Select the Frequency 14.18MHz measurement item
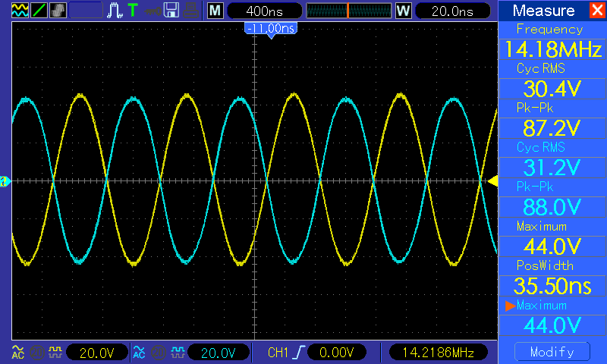The height and width of the screenshot is (364, 607). click(x=549, y=42)
